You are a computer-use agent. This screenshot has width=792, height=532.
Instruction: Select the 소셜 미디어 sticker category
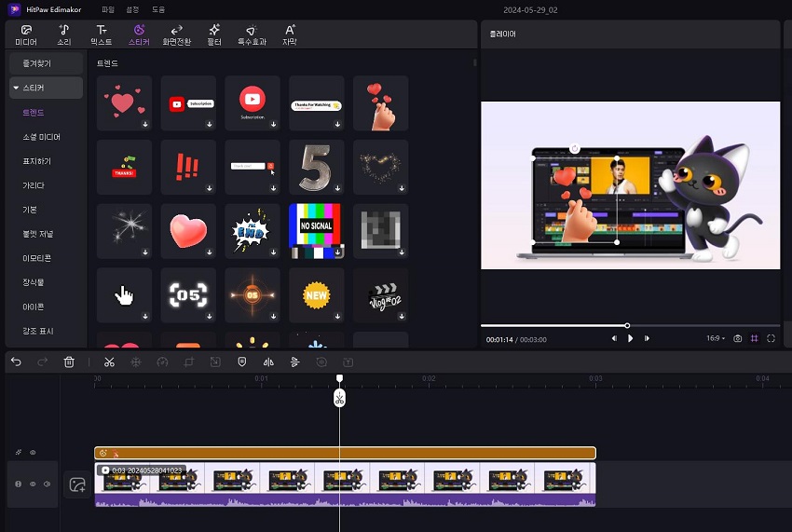point(42,137)
